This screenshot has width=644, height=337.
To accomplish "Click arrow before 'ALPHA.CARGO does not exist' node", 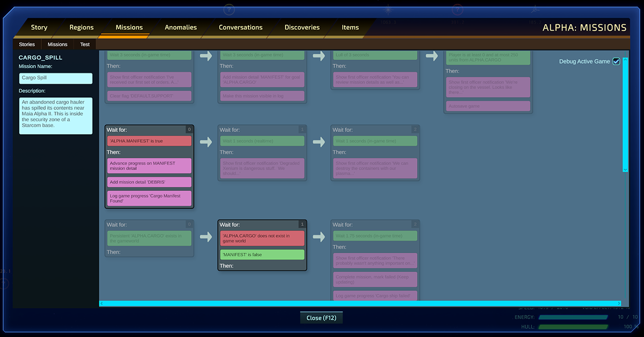I will pyautogui.click(x=206, y=237).
